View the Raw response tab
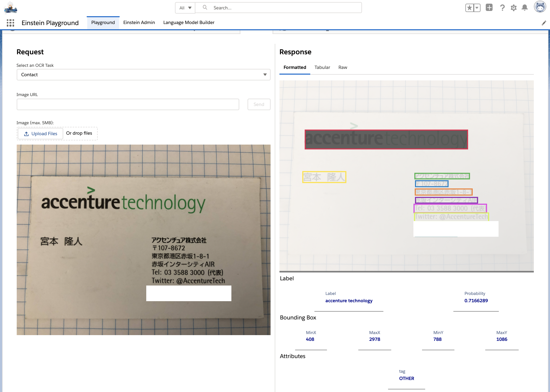This screenshot has height=392, width=550. coord(343,67)
